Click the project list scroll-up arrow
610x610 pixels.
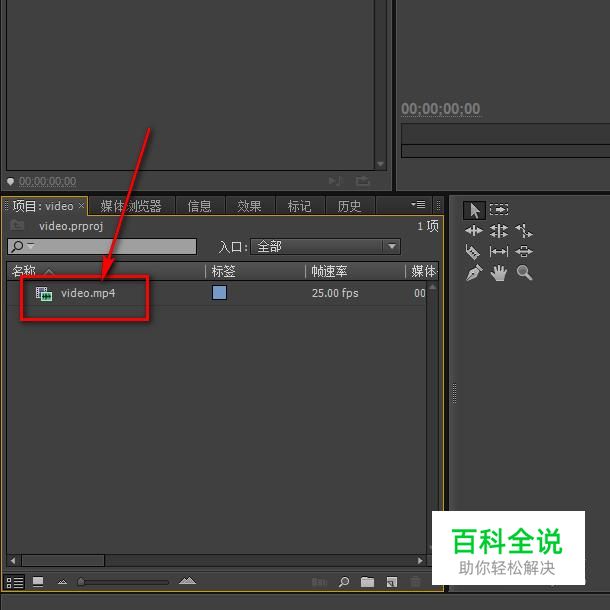pyautogui.click(x=433, y=287)
